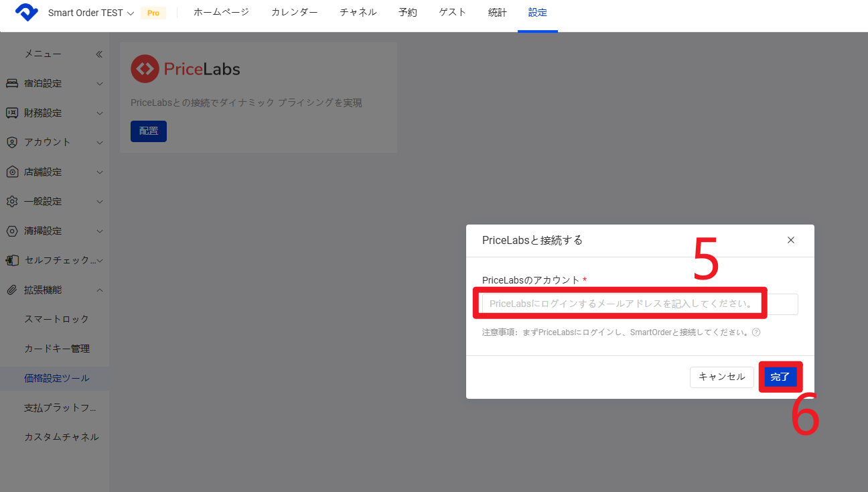Click the shield icon beside アカウント
The image size is (868, 492).
click(x=12, y=142)
